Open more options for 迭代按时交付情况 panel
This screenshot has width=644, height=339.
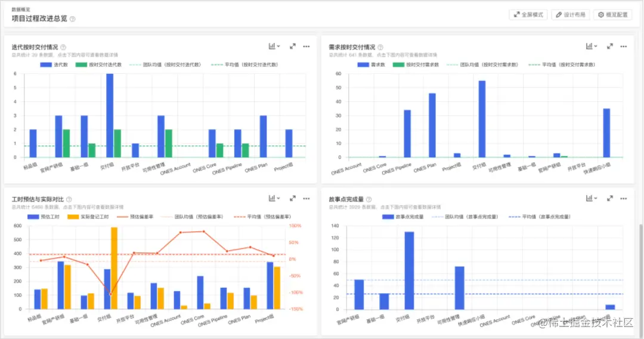(306, 46)
